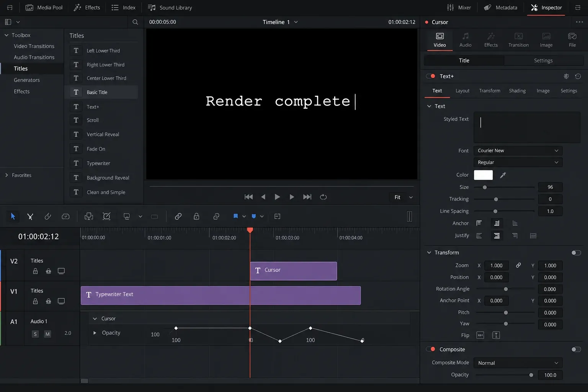Viewport: 588px width, 392px height.
Task: Select Video Transitions in Toolbox
Action: tap(34, 46)
